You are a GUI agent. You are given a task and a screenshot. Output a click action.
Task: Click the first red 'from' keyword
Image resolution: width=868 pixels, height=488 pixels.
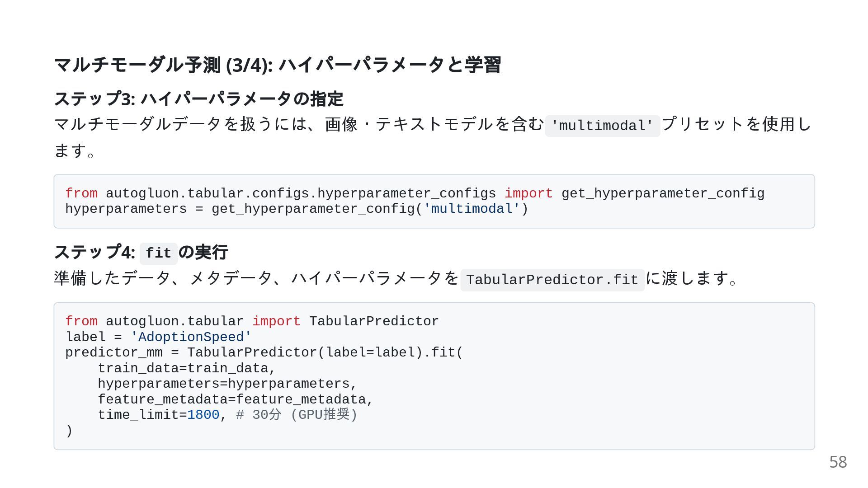click(x=81, y=193)
